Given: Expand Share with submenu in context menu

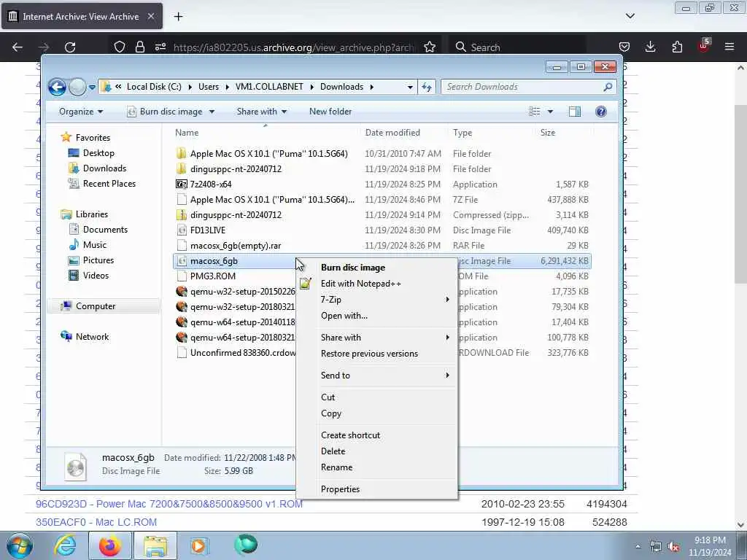Looking at the screenshot, I should click(376, 337).
